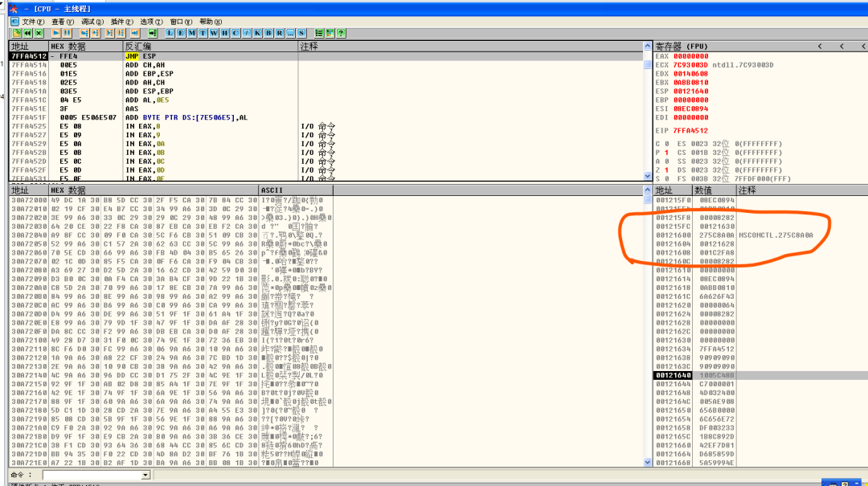Viewport: 868px width, 486px height.
Task: Open Windows list with W button
Action: click(214, 33)
